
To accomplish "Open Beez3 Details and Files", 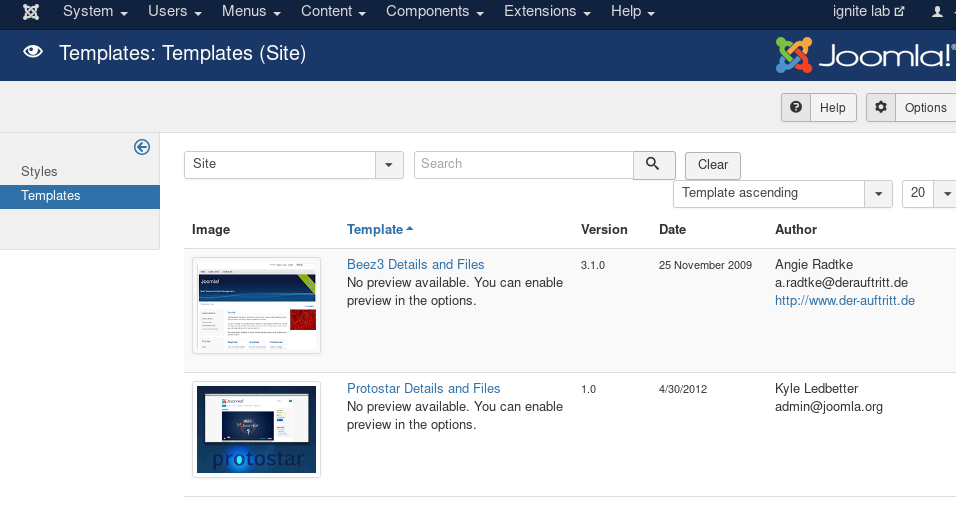I will coord(415,264).
